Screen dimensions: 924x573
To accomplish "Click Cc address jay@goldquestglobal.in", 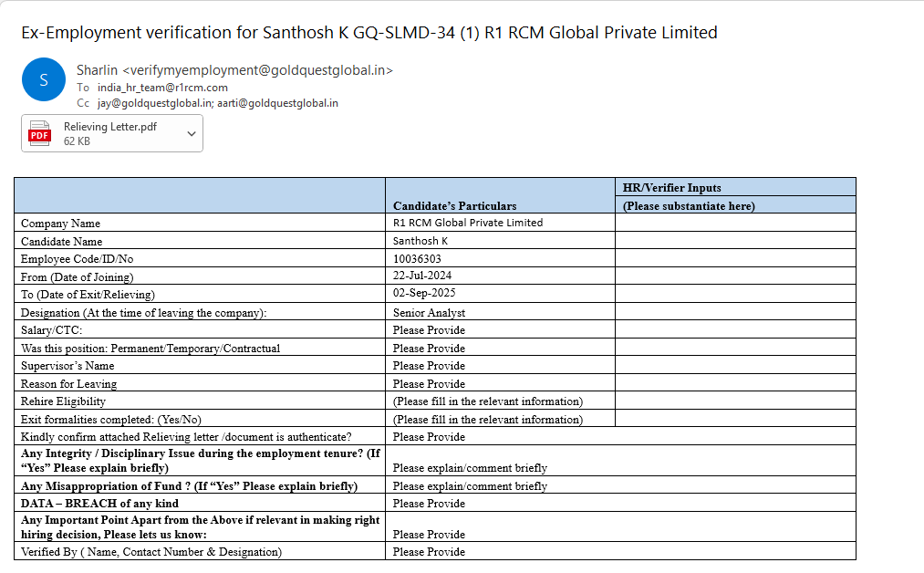I will (x=154, y=103).
